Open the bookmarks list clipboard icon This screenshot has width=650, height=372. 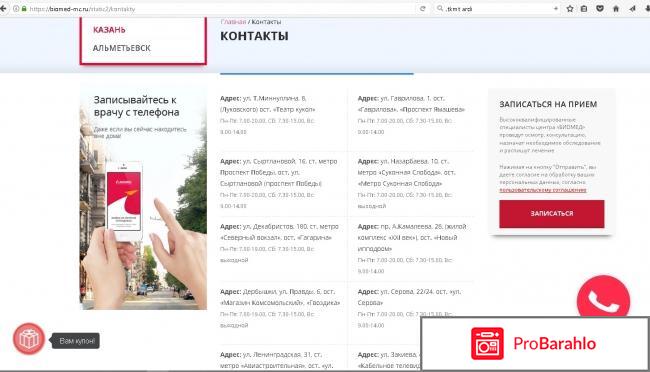(x=584, y=9)
